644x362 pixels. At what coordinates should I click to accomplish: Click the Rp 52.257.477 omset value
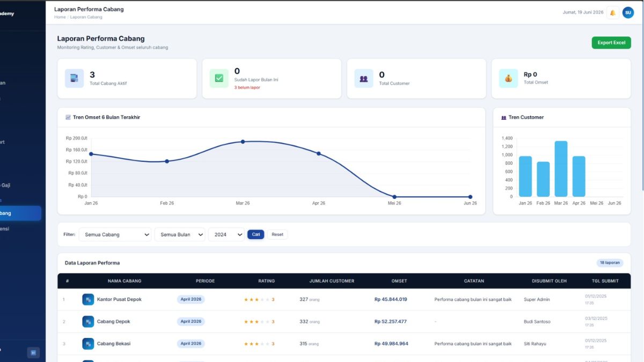391,322
